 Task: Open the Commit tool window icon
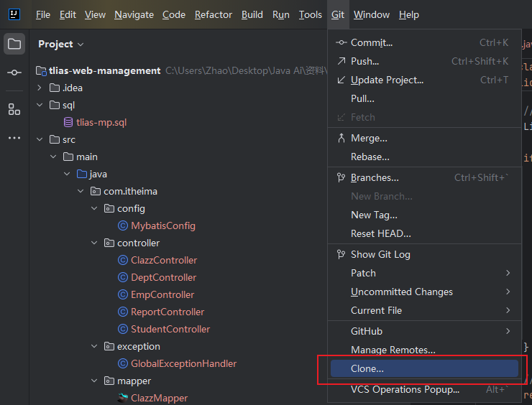pos(14,73)
